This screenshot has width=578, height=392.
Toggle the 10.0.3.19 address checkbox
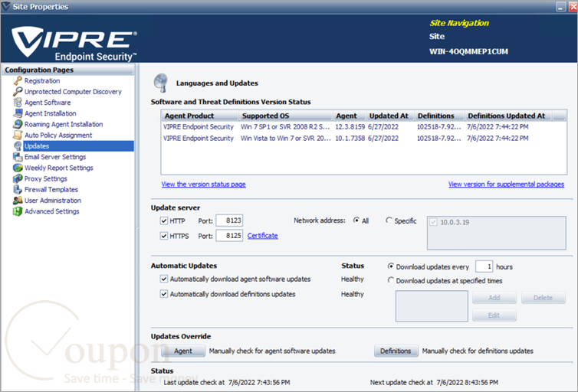pos(434,222)
